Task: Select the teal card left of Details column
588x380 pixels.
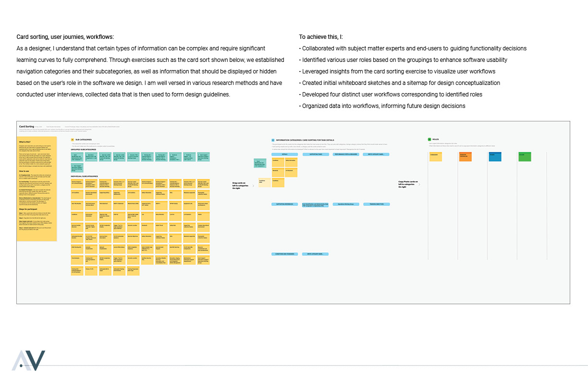Action: click(261, 164)
